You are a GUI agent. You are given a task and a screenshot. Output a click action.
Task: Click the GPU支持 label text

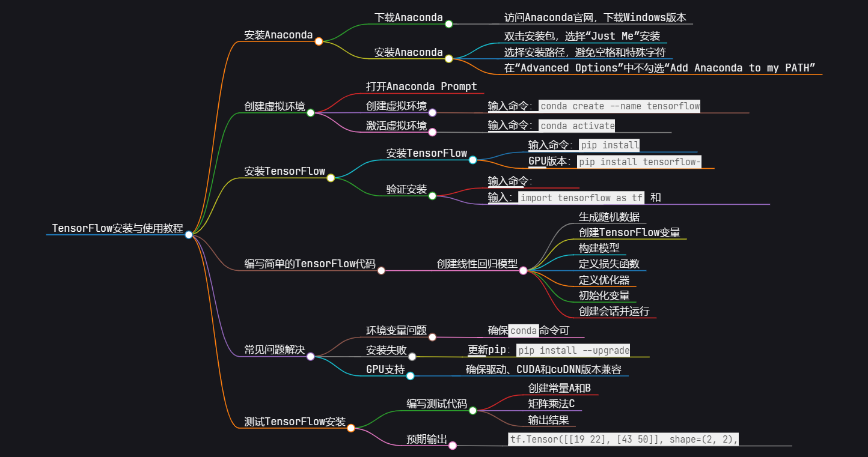(x=385, y=369)
